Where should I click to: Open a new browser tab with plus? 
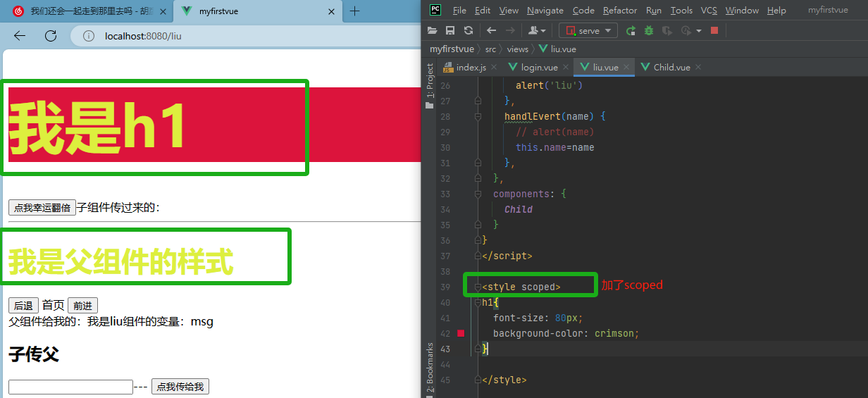tap(355, 11)
